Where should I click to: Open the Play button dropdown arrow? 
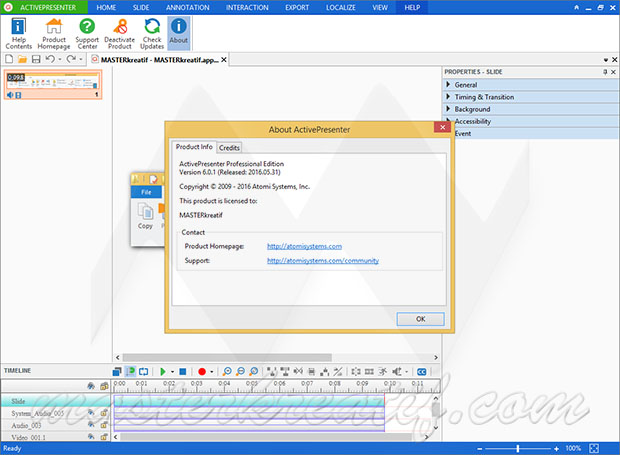coord(172,372)
